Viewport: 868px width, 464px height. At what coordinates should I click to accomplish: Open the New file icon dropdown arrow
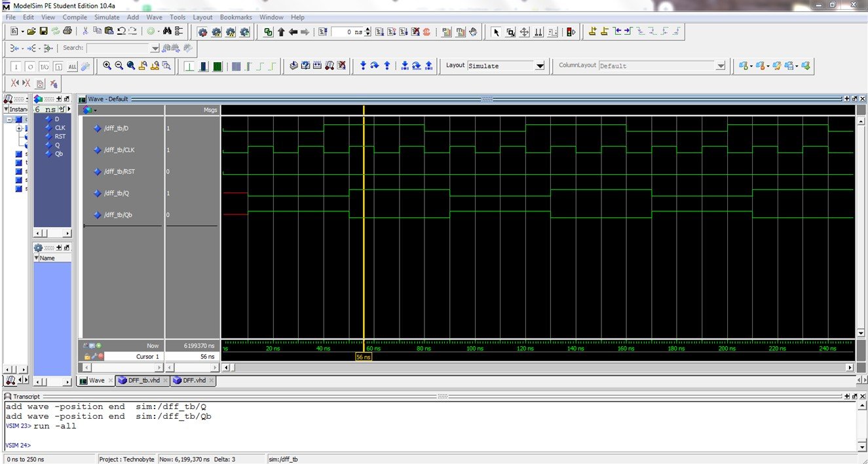tap(22, 31)
